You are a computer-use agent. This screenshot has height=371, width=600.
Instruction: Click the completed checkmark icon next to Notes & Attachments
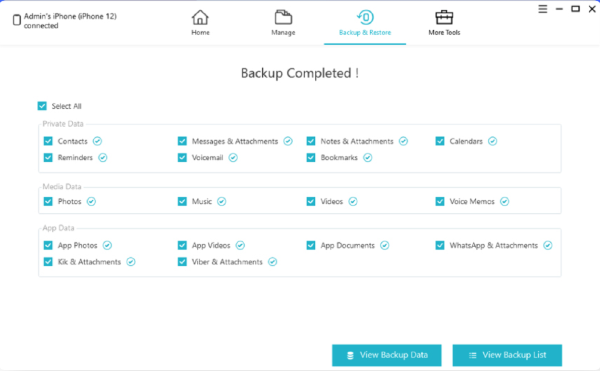(x=403, y=141)
